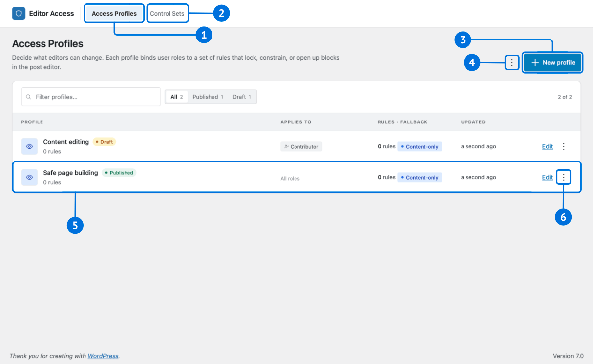Click Content-only fallback badge for Content editing
Screen dimensions: 593x364
click(420, 146)
